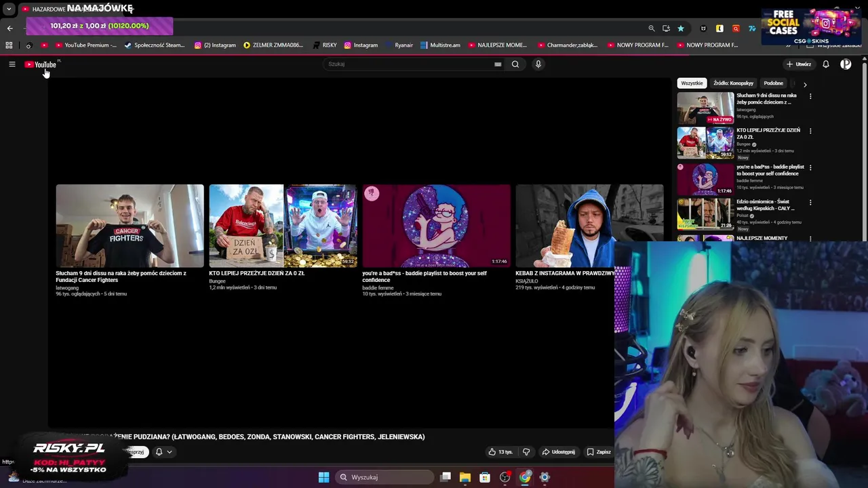This screenshot has height=488, width=868.
Task: Play endscreen video DZIEŃ ZA 0 ZŁ thumbnail
Action: (x=283, y=226)
